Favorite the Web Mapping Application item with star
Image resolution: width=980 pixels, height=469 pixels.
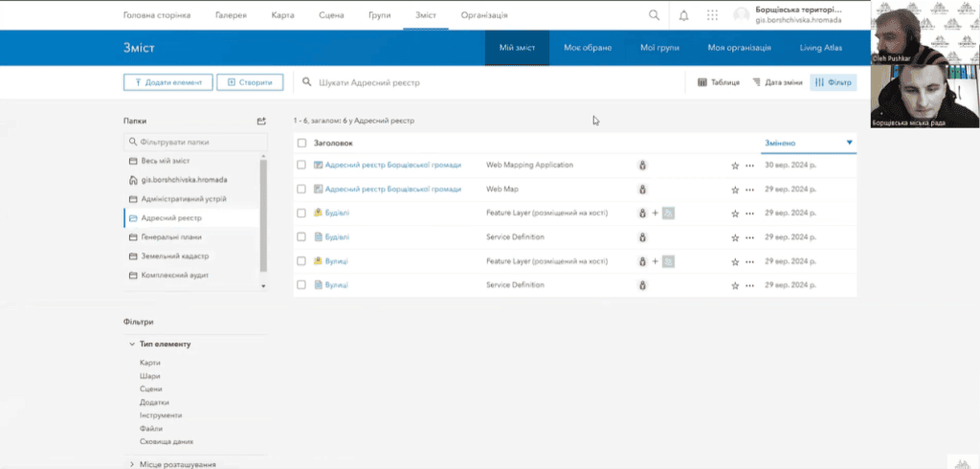coord(735,166)
